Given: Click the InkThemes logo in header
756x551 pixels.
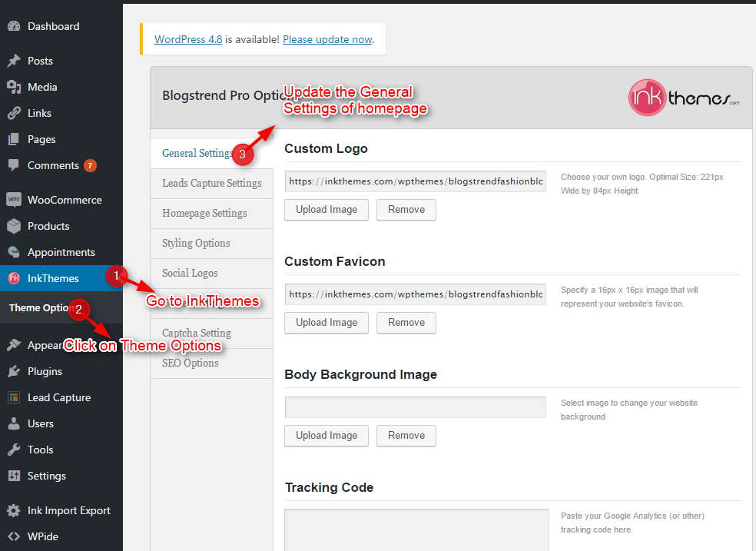Looking at the screenshot, I should pos(684,98).
